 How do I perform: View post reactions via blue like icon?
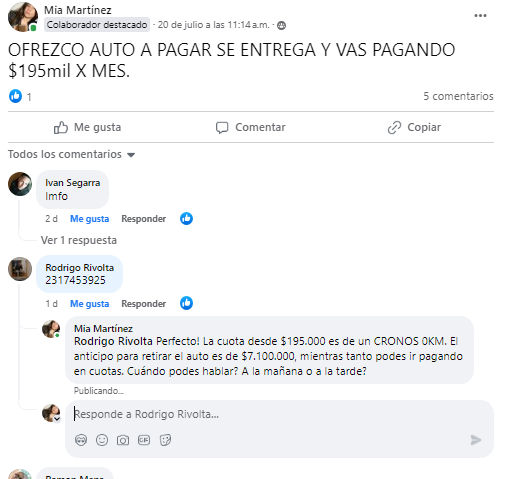coord(15,96)
